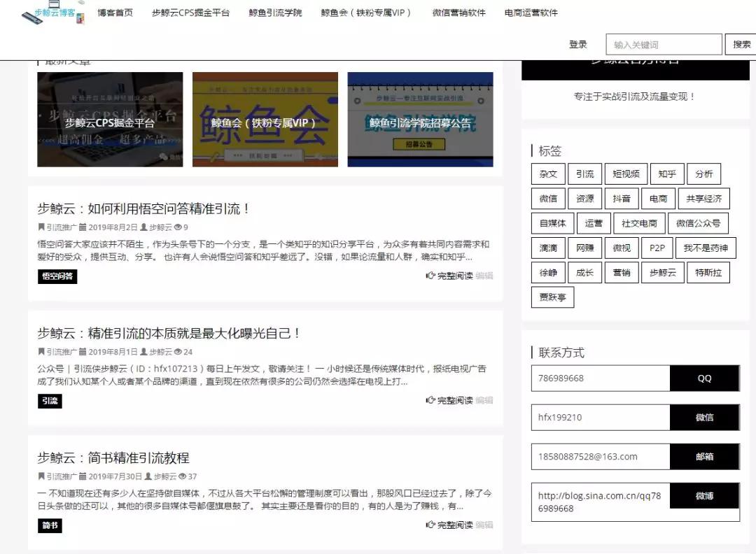Select the 步鲸云 tag in 标签 panel

click(x=663, y=272)
